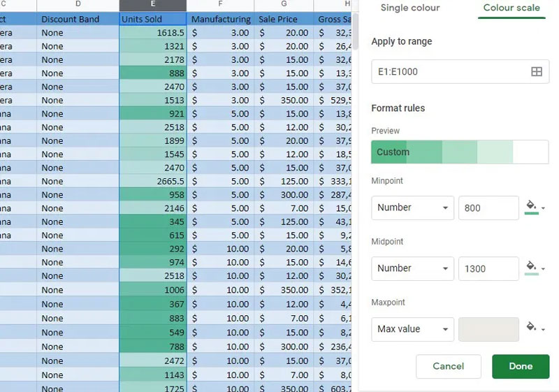Select the cell with value 1545
Screen dimensions: 559x392
[152, 154]
